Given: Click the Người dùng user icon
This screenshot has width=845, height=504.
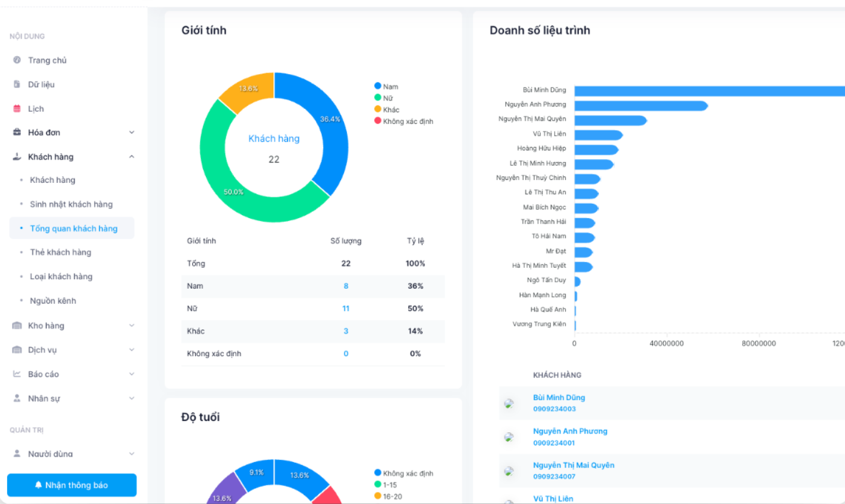Looking at the screenshot, I should pos(17,453).
